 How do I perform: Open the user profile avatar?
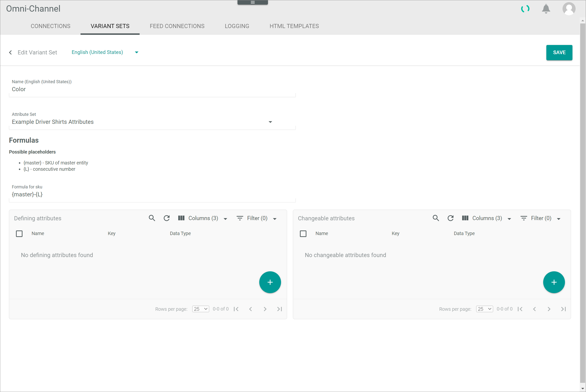(569, 9)
